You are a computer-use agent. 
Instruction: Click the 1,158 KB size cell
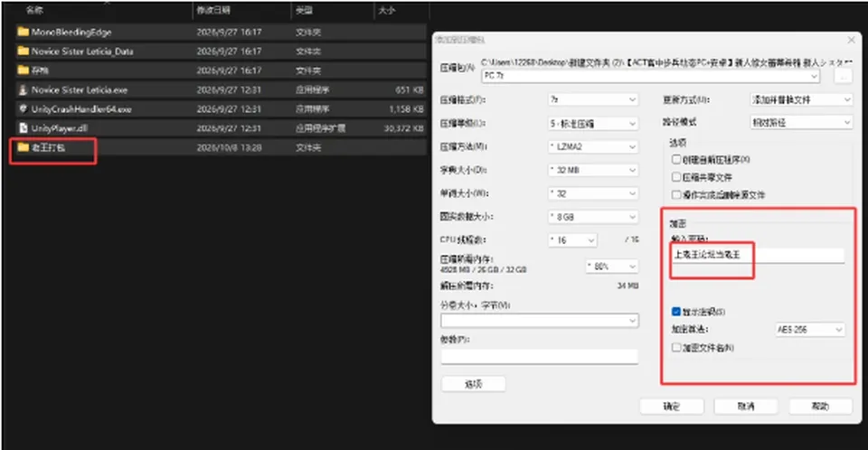pyautogui.click(x=406, y=109)
